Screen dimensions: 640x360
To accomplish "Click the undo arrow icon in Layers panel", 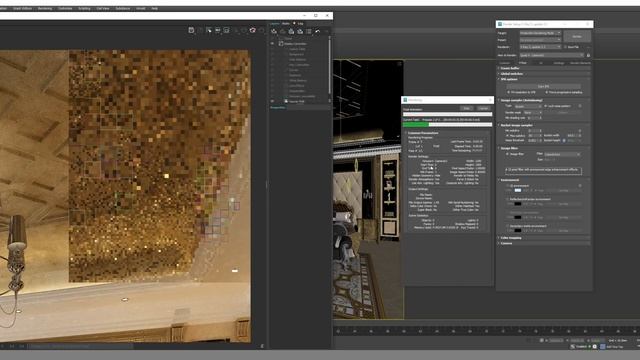I will (x=318, y=31).
